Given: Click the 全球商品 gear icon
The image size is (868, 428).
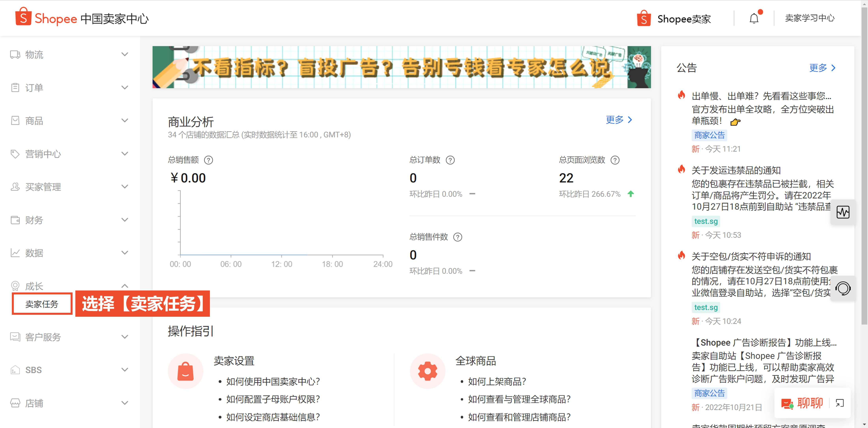Looking at the screenshot, I should pyautogui.click(x=427, y=371).
